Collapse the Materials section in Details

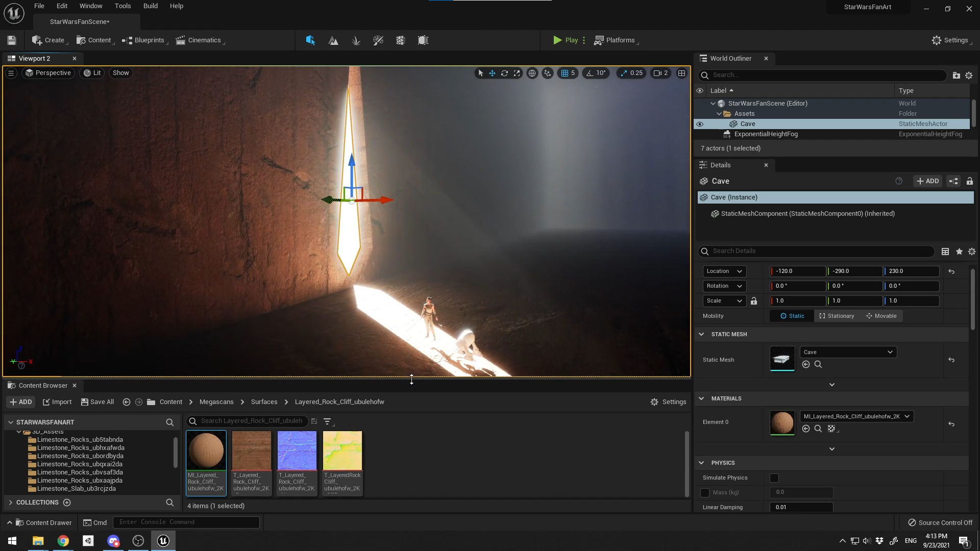pos(702,398)
